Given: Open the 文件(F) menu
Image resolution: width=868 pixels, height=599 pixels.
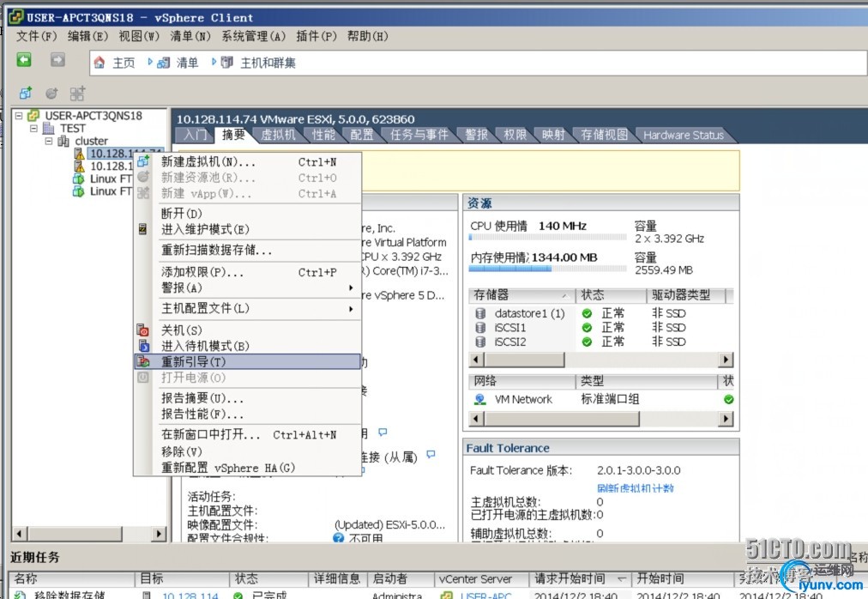Looking at the screenshot, I should (x=37, y=36).
